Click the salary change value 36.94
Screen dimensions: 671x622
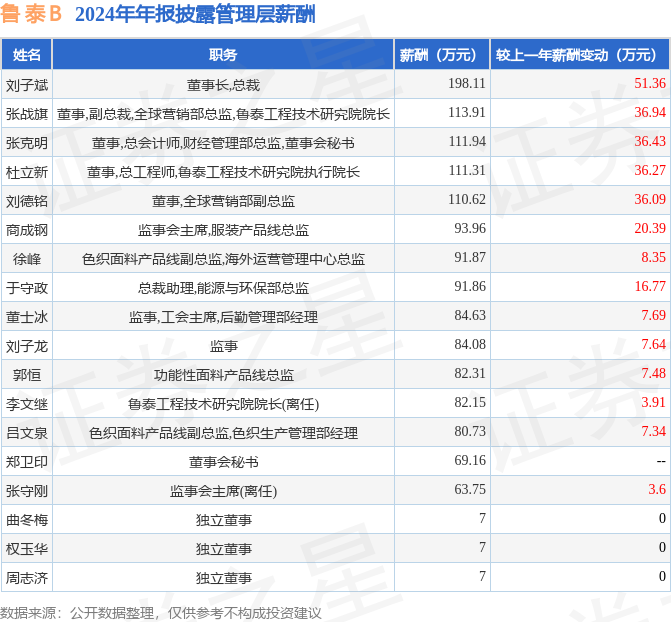[x=650, y=112]
